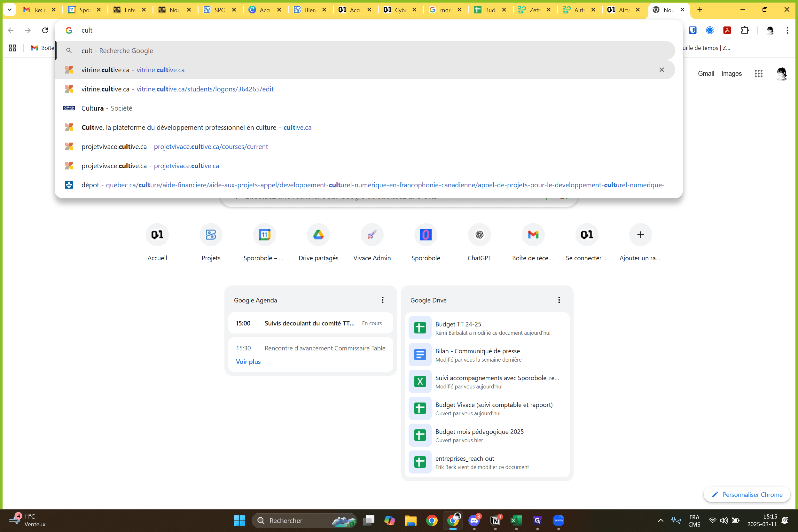Open the Accueil shortcut
This screenshot has height=532, width=798.
157,242
